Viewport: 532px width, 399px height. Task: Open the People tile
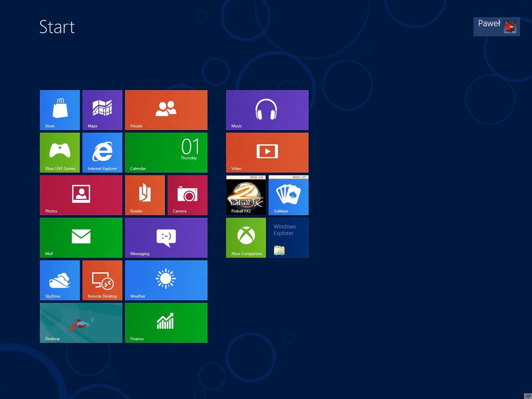[166, 110]
